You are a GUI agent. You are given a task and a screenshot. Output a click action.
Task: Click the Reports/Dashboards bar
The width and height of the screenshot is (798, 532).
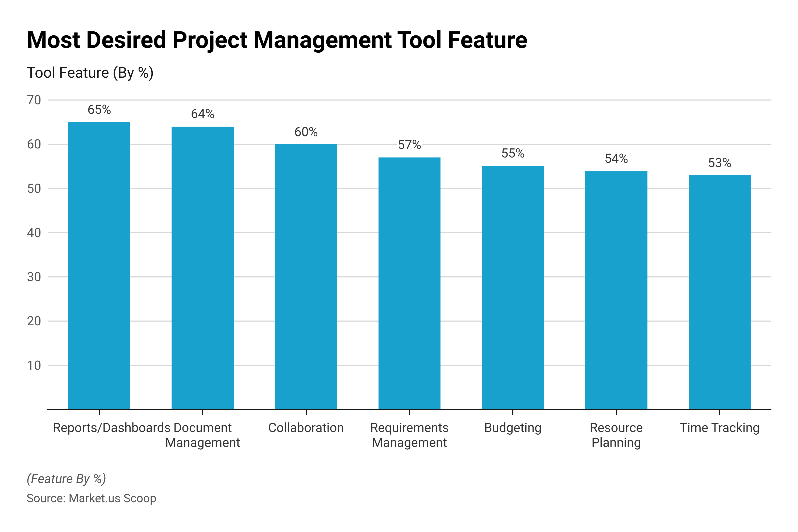point(99,266)
